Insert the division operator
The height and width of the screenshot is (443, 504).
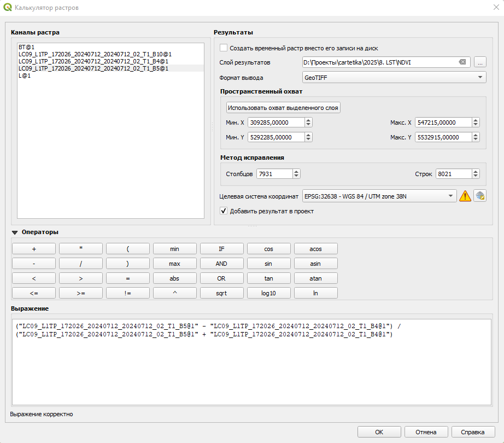(x=81, y=264)
